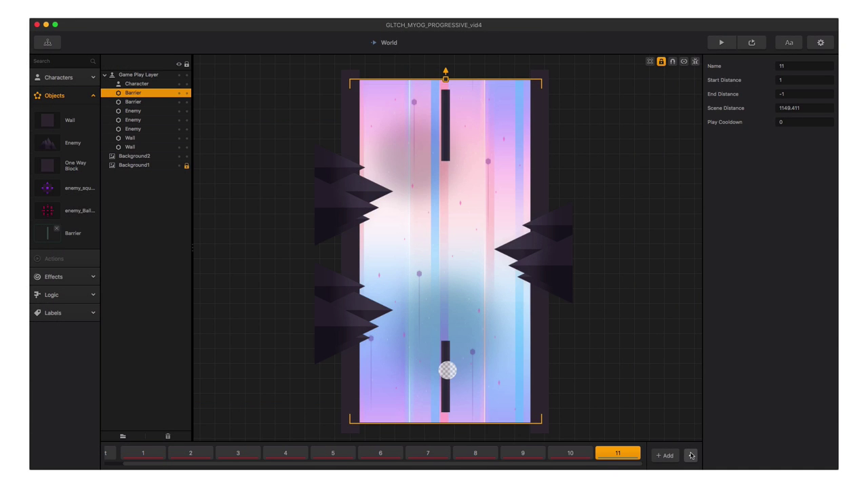Expand the Effects section

(x=93, y=277)
